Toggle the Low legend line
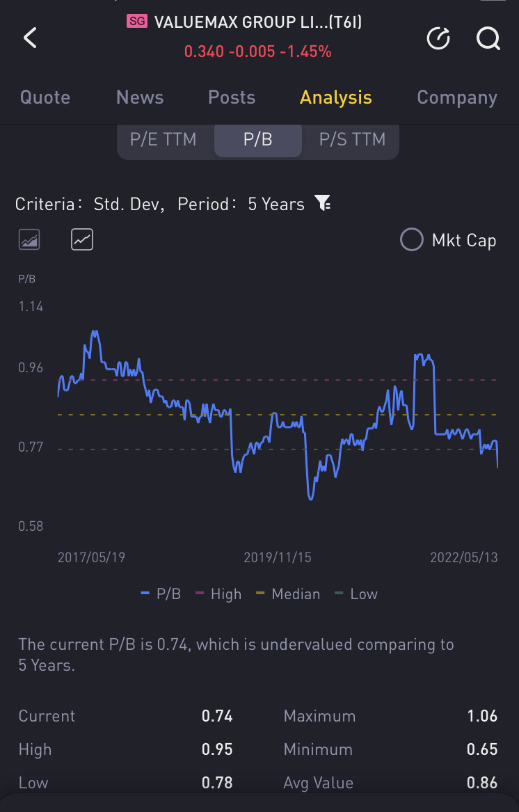Viewport: 519px width, 812px height. coord(357,594)
